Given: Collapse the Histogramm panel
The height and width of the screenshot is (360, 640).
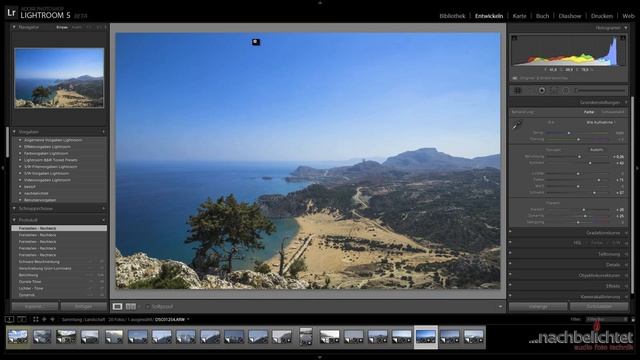Looking at the screenshot, I should tap(626, 28).
